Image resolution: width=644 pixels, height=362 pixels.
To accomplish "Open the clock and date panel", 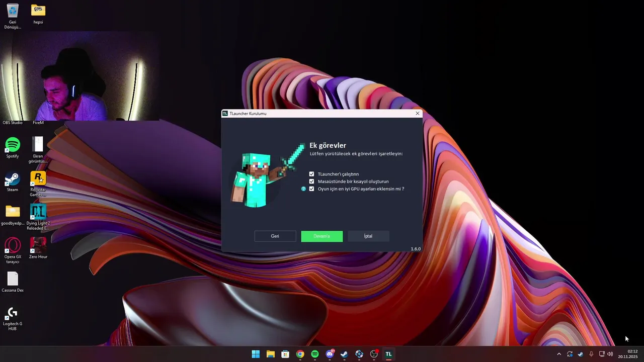I will coord(628,354).
